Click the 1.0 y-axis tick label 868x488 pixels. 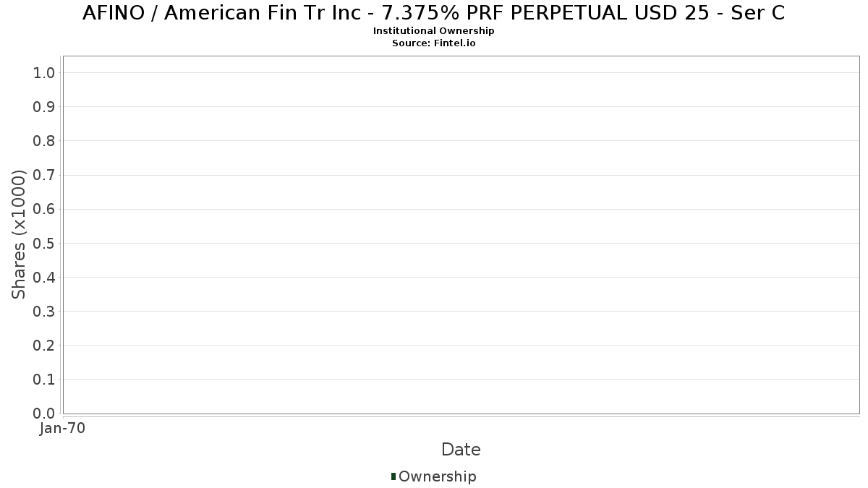44,73
